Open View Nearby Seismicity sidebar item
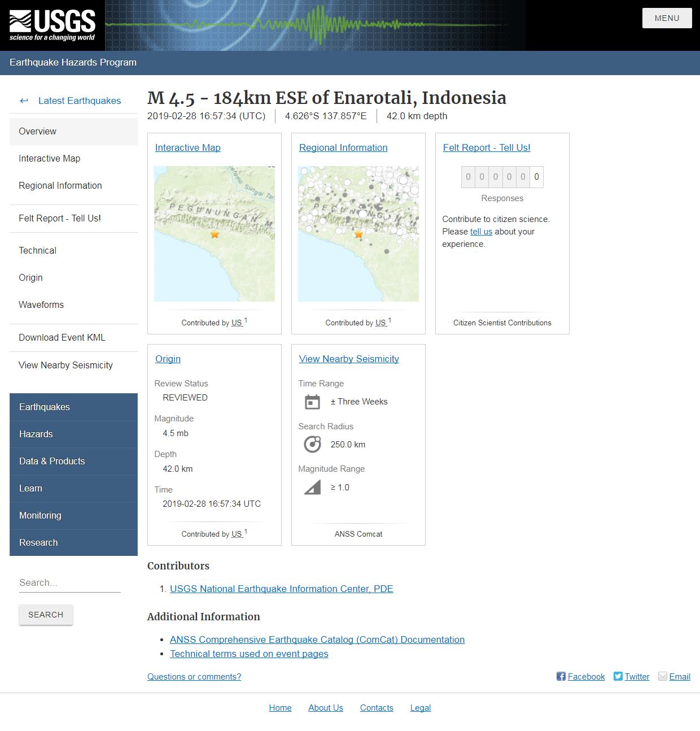 (73, 365)
